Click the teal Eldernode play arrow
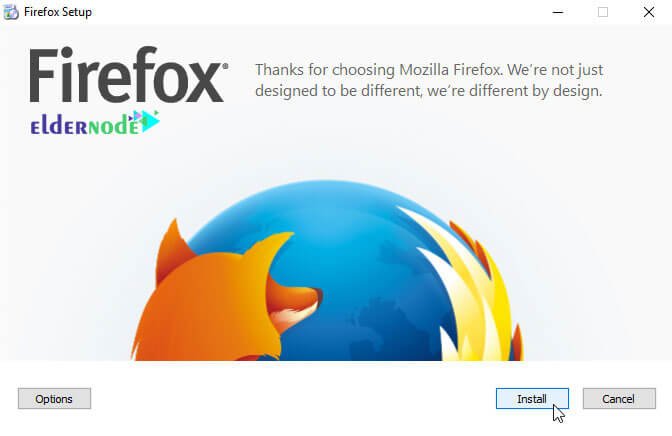672x436 pixels. click(148, 121)
